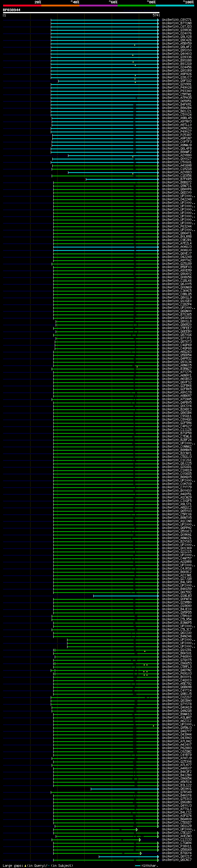Select hit UniRef100_B4FKM1

click(x=176, y=104)
